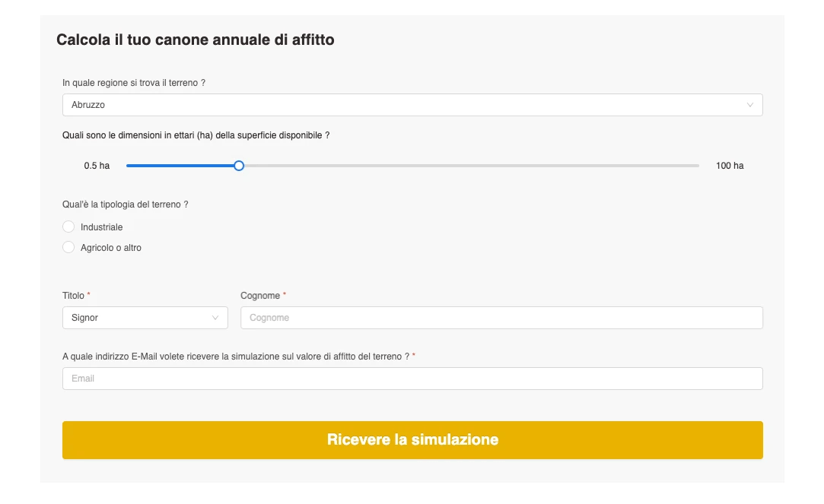Click the "Agricolo o altro" option label text
Screen dimensions: 824x504
111,248
